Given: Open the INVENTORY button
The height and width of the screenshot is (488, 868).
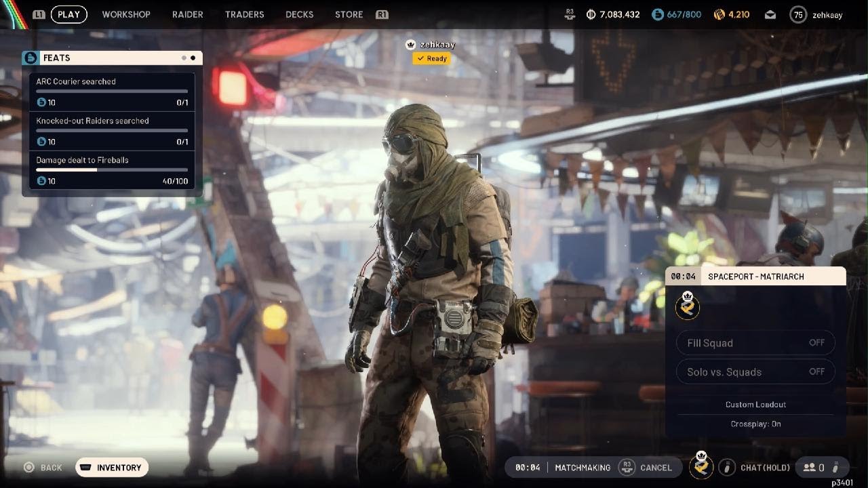Looking at the screenshot, I should (x=112, y=468).
